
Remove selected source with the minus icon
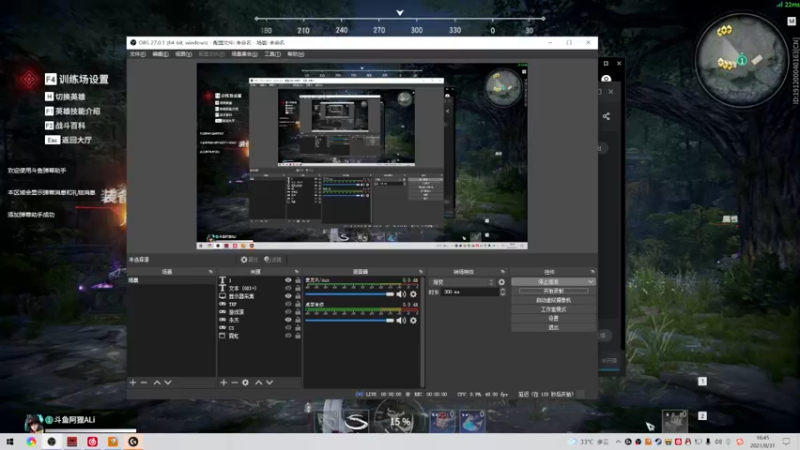pos(234,382)
